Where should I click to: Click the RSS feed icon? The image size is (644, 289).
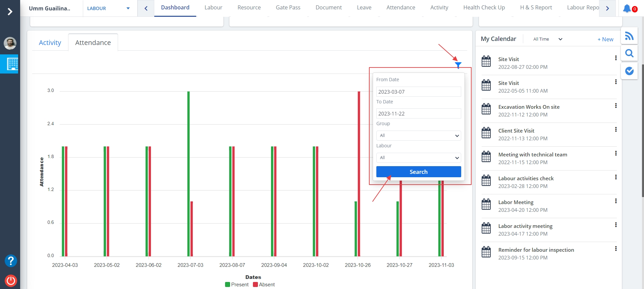pos(629,36)
